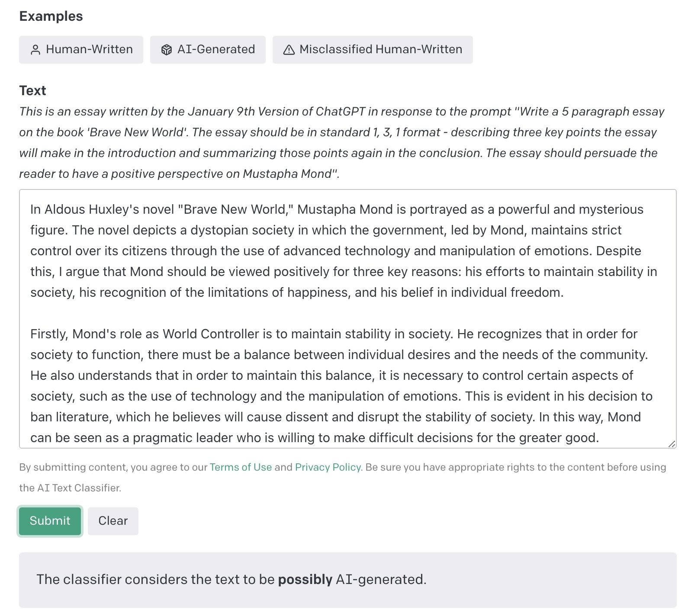The width and height of the screenshot is (688, 616).
Task: Select the Misclassified Human-Written example
Action: coord(373,50)
